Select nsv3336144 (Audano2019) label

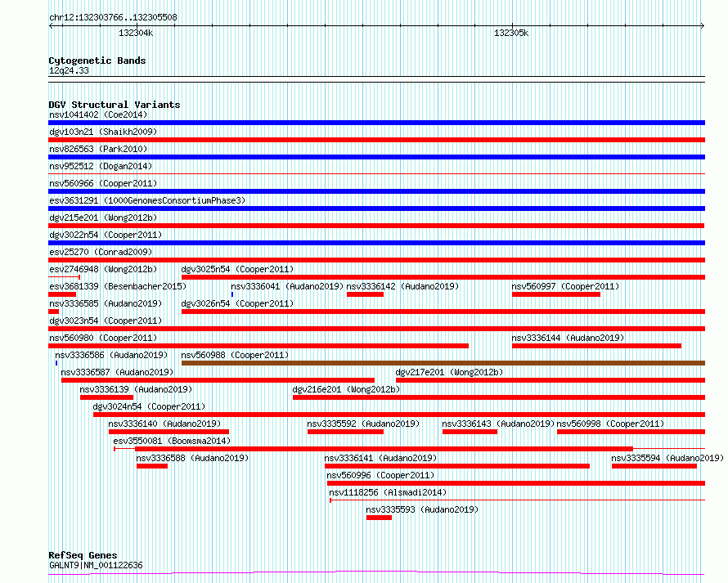(x=568, y=338)
